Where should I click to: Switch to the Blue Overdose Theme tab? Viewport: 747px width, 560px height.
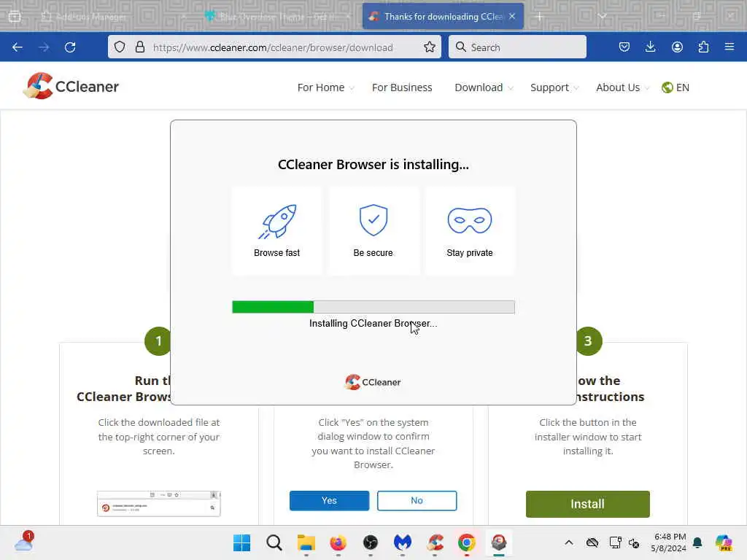pos(278,17)
